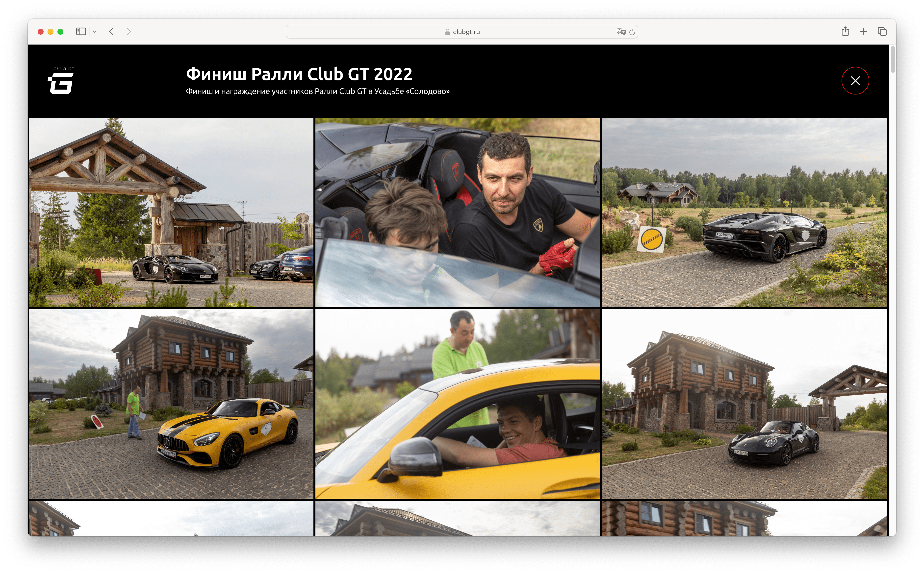This screenshot has height=573, width=924.
Task: Click the subtitle about Усадьба «Солодово»
Action: click(317, 91)
